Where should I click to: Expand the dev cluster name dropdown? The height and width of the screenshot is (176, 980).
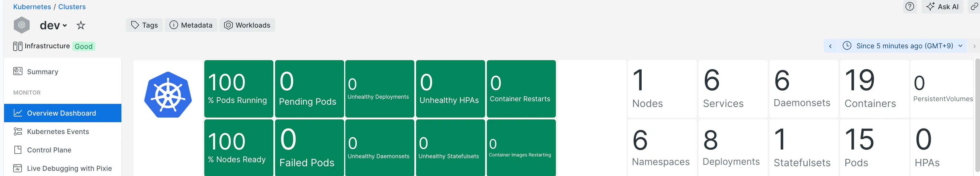point(54,26)
